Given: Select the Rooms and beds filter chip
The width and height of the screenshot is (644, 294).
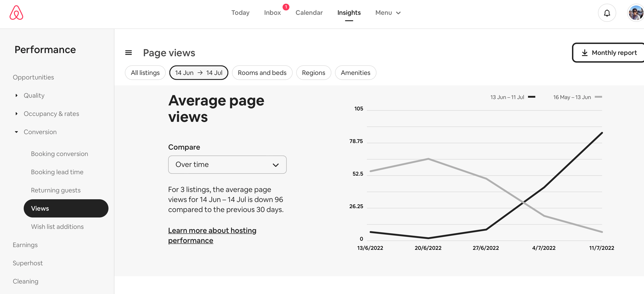Looking at the screenshot, I should (262, 73).
